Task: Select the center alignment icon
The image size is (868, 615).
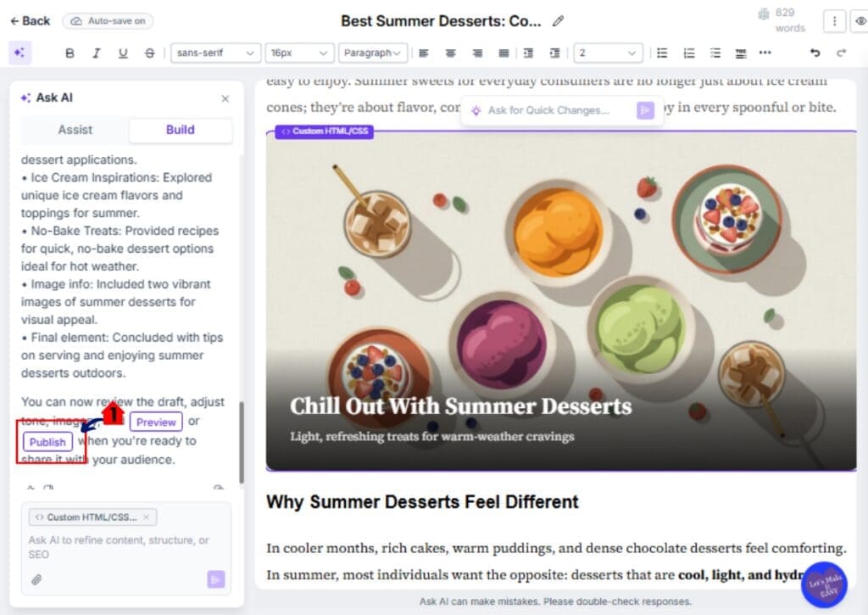Action: 450,53
